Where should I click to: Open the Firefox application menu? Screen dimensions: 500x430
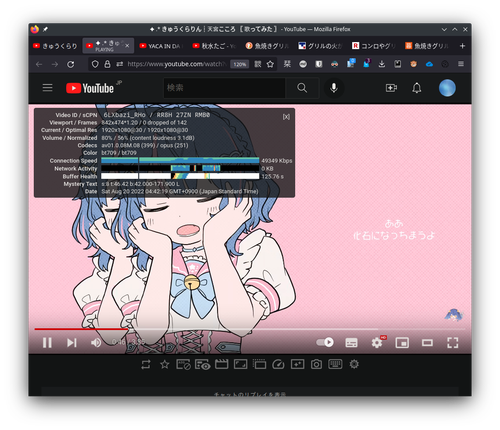pos(461,64)
